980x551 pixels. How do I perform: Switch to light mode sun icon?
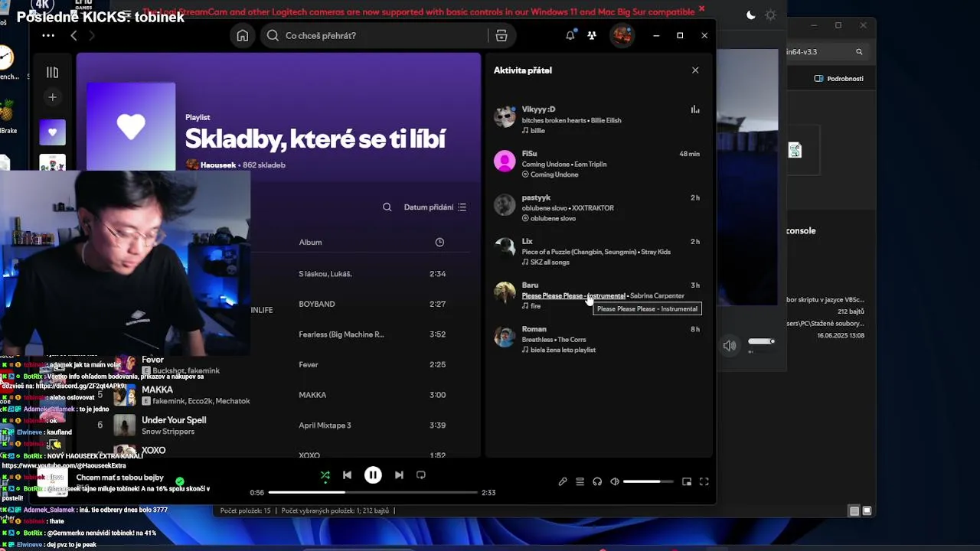coord(770,15)
